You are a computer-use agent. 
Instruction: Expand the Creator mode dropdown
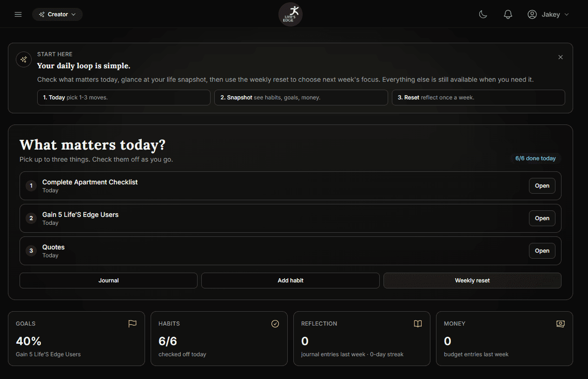(x=58, y=14)
